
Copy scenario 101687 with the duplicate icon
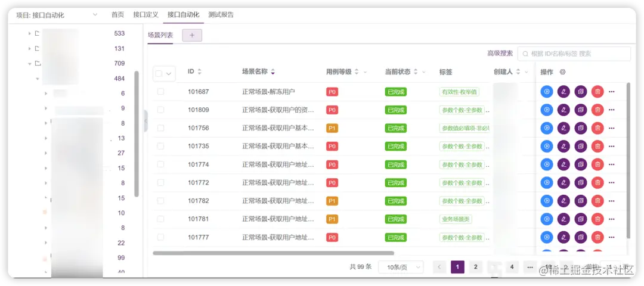pyautogui.click(x=580, y=92)
